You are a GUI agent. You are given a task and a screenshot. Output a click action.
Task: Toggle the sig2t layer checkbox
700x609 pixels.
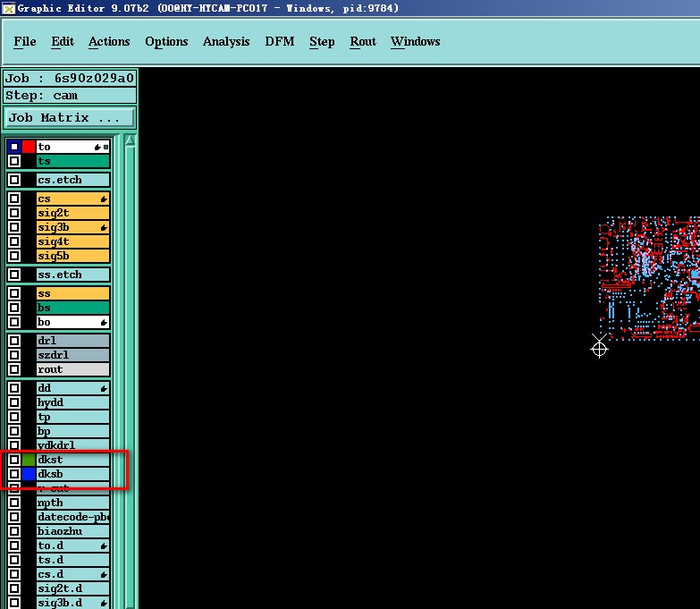[14, 213]
